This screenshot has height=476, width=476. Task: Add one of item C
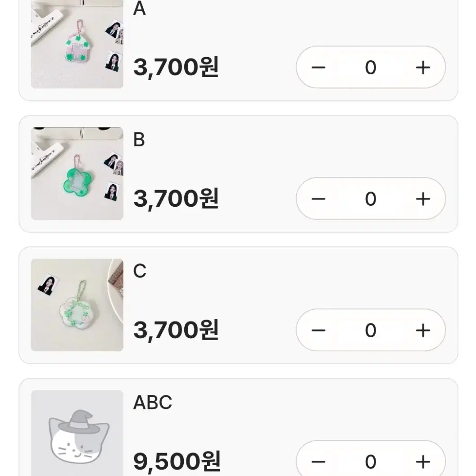tap(423, 330)
